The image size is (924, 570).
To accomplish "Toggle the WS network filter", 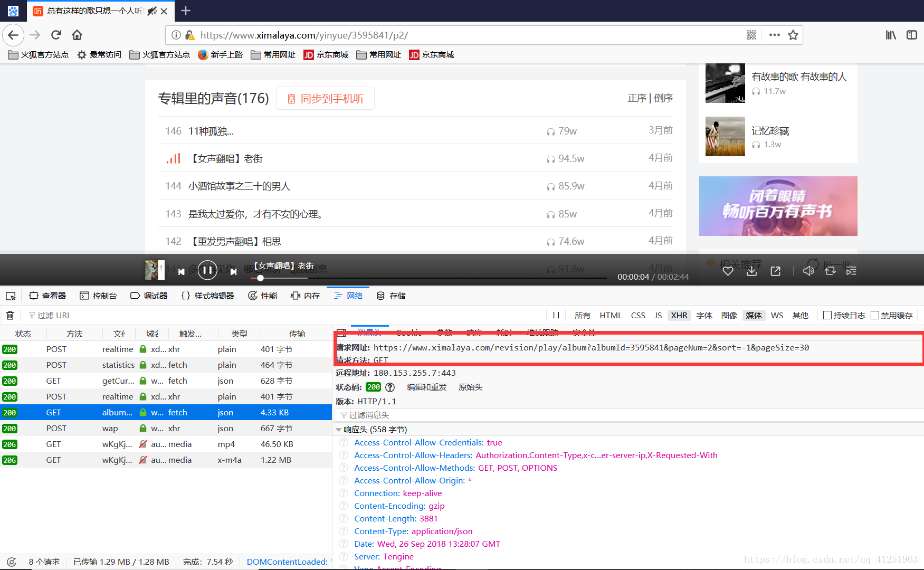I will tap(777, 315).
